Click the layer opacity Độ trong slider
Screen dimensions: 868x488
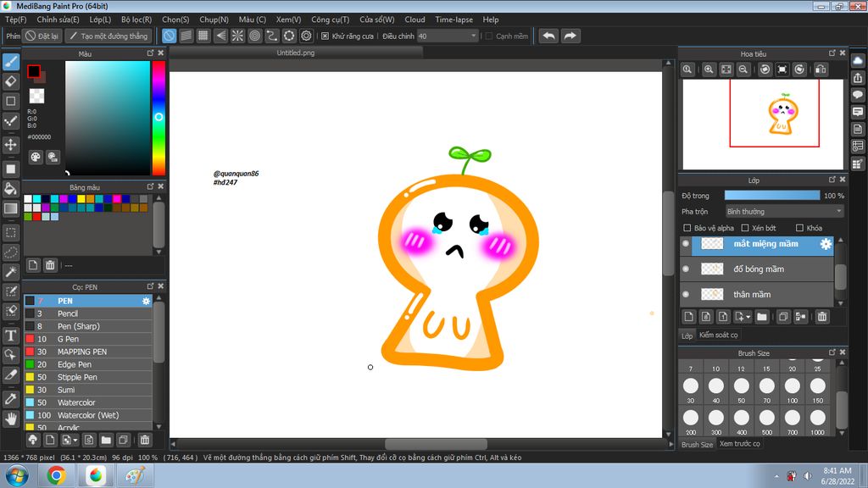tap(772, 196)
